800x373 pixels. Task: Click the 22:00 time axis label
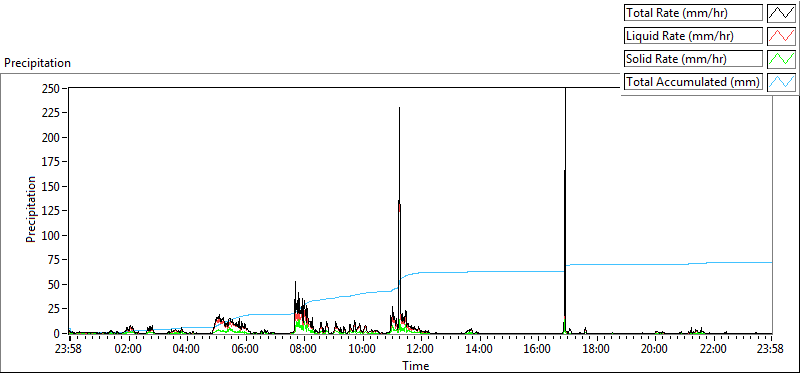713,350
